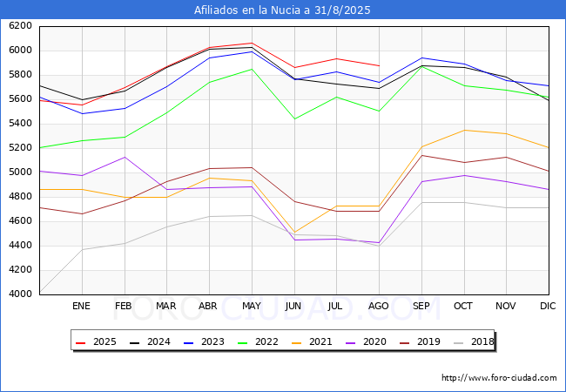Click the green 2022 line peak at MAY
Screen dimensions: 566x392
pyautogui.click(x=252, y=69)
